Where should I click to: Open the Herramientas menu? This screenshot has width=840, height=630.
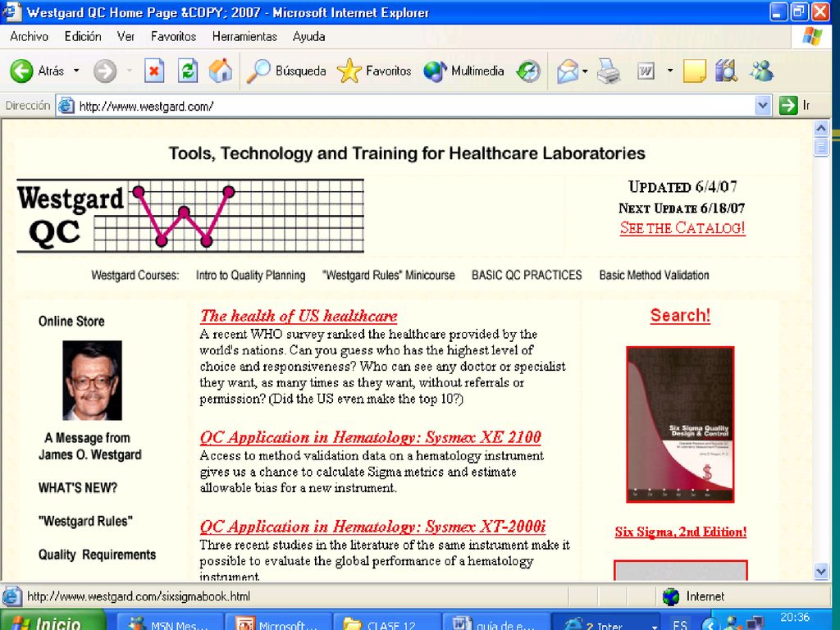coord(244,36)
